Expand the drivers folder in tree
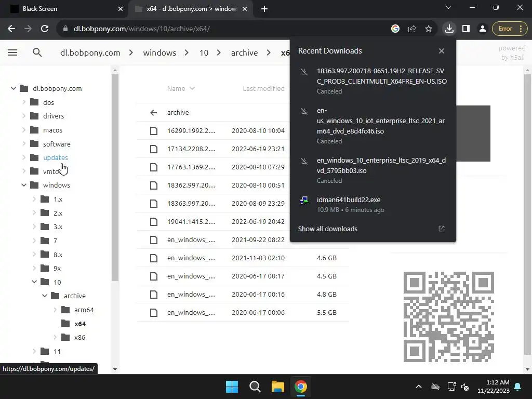532x399 pixels. 24,116
